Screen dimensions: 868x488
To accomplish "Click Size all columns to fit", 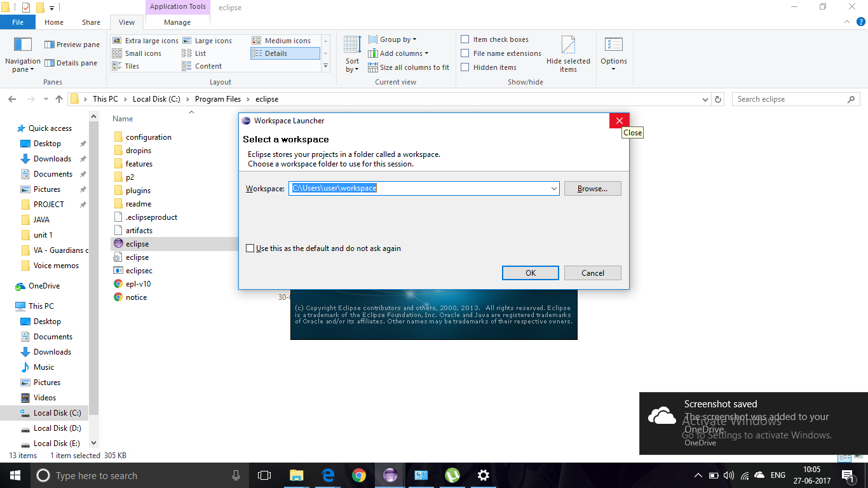I will 409,67.
